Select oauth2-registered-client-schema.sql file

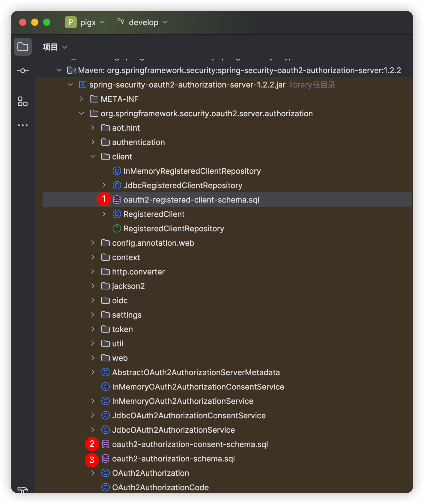tap(191, 200)
